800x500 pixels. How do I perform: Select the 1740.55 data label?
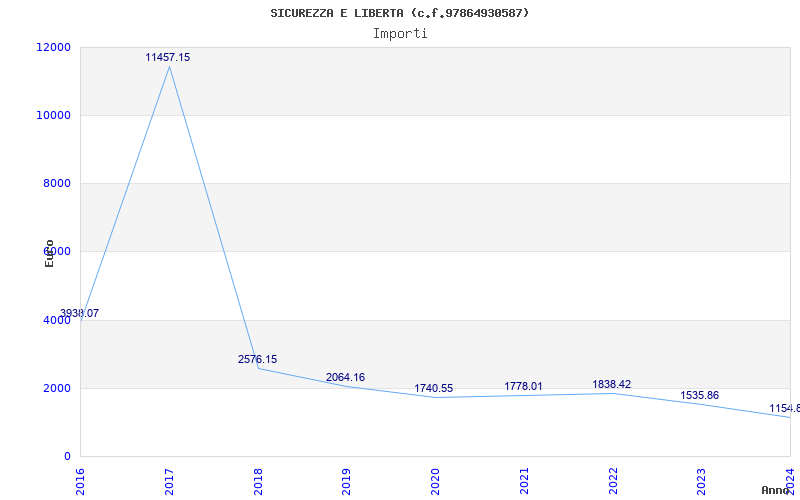pyautogui.click(x=433, y=389)
